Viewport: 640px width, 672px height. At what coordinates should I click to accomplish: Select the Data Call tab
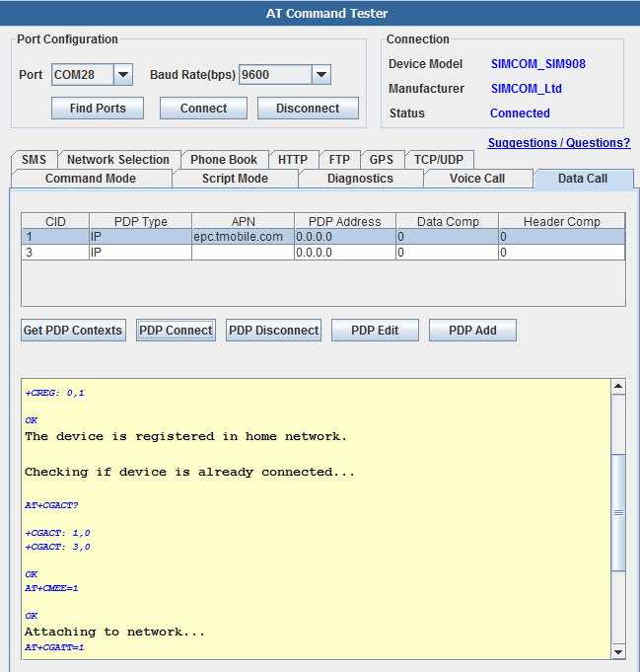click(x=583, y=179)
